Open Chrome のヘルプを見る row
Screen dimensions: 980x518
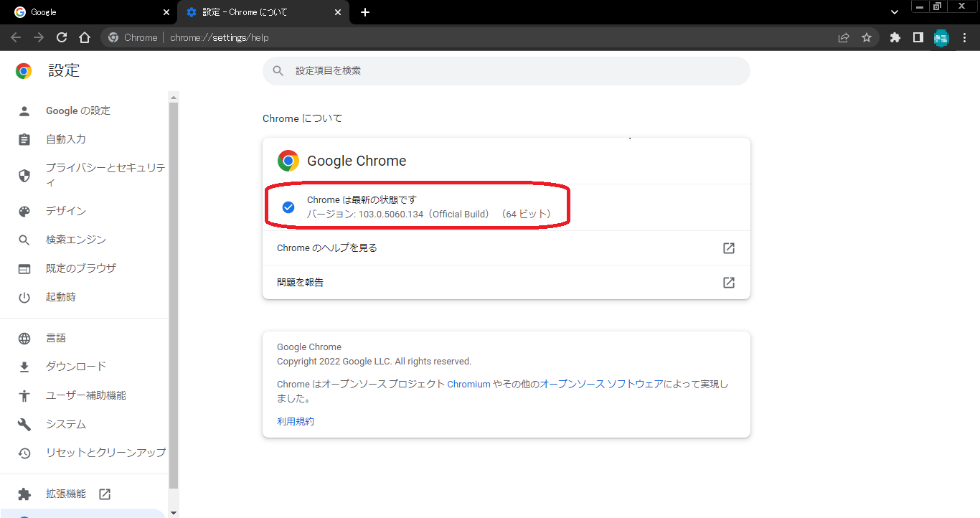(507, 248)
